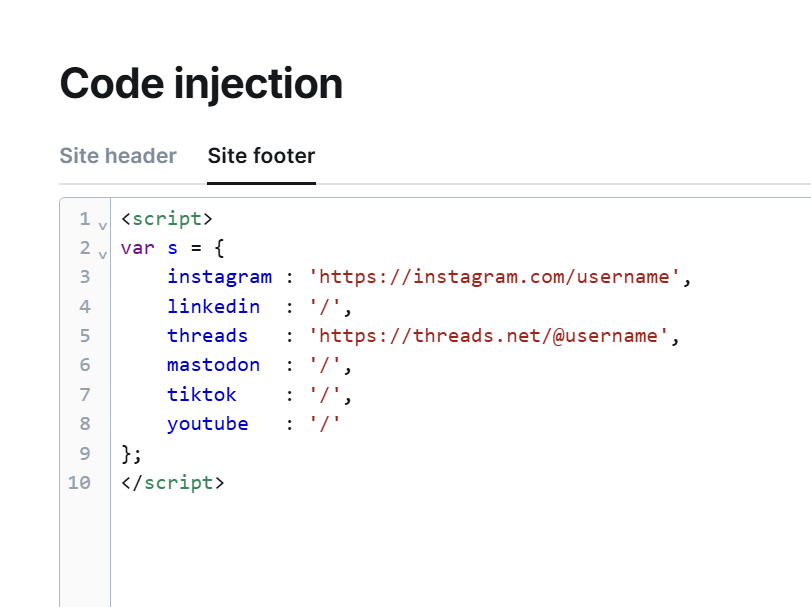Viewport: 811px width, 607px height.
Task: Select line number 10 in the gutter
Action: pos(79,482)
